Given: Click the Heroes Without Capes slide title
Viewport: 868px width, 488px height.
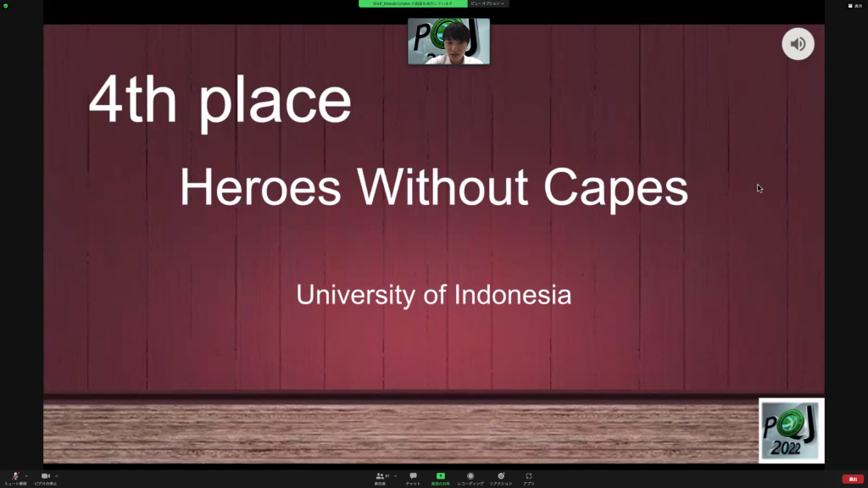Looking at the screenshot, I should pos(433,187).
